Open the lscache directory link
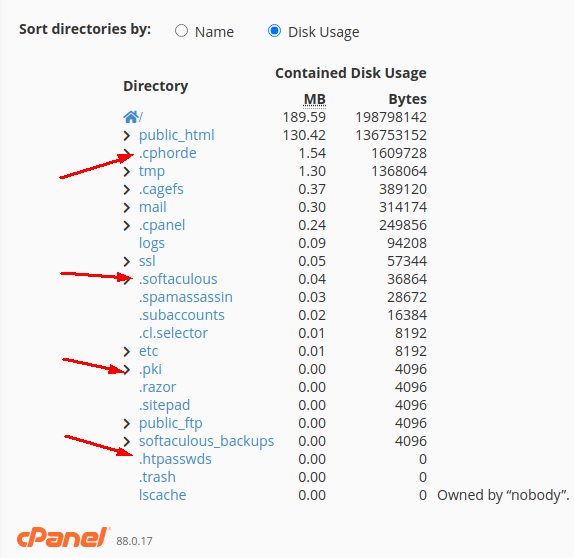Viewport: 574px width, 558px height. tap(163, 495)
